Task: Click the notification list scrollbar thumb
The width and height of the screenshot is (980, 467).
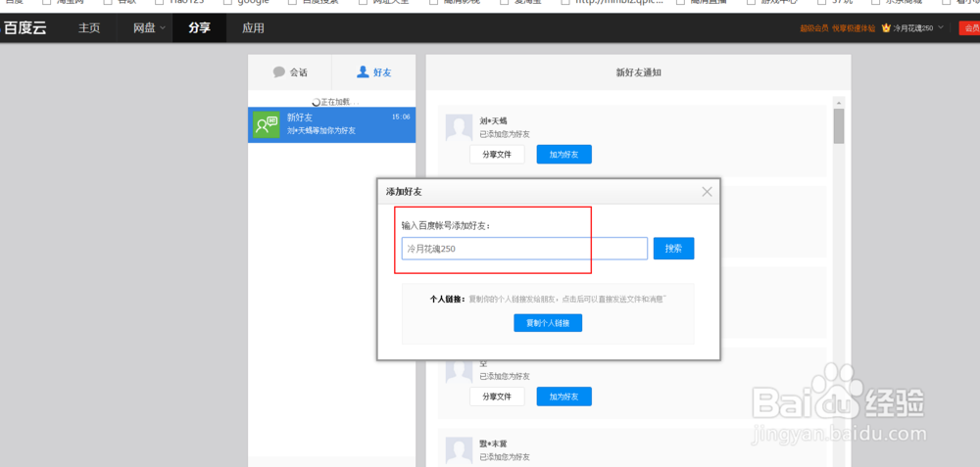Action: click(x=839, y=126)
